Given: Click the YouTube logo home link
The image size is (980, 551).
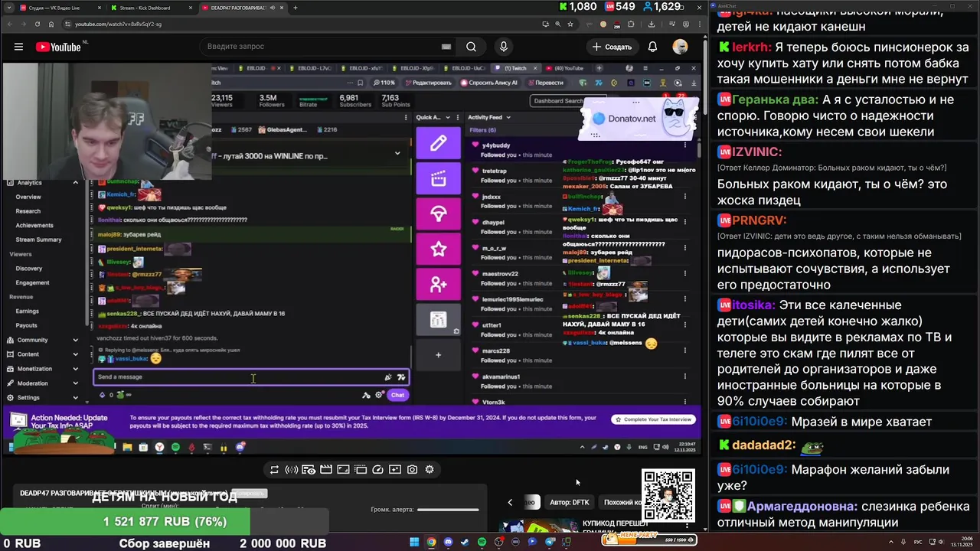Looking at the screenshot, I should (58, 47).
